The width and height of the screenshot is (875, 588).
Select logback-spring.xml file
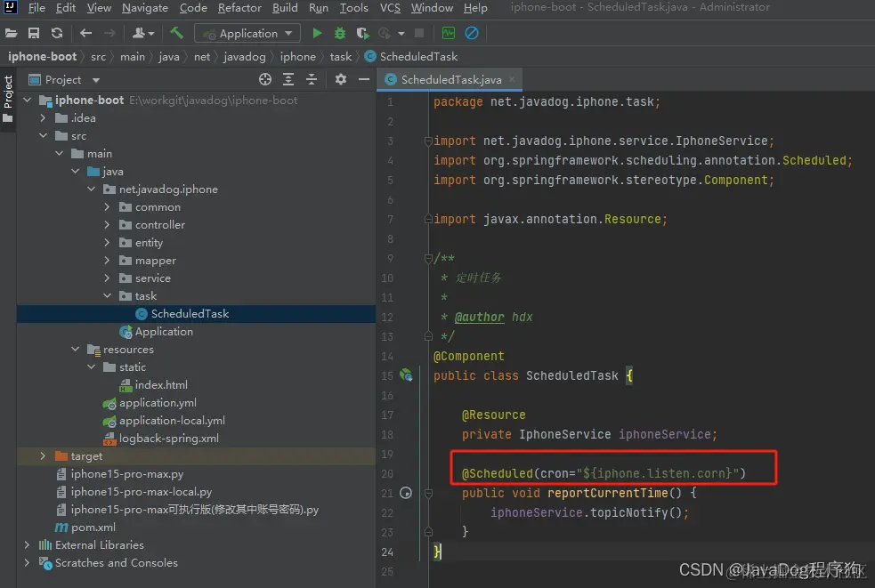click(161, 439)
